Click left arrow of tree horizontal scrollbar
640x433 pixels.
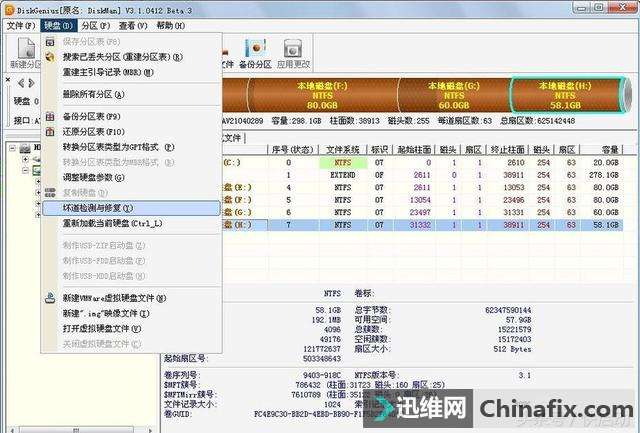click(12, 430)
